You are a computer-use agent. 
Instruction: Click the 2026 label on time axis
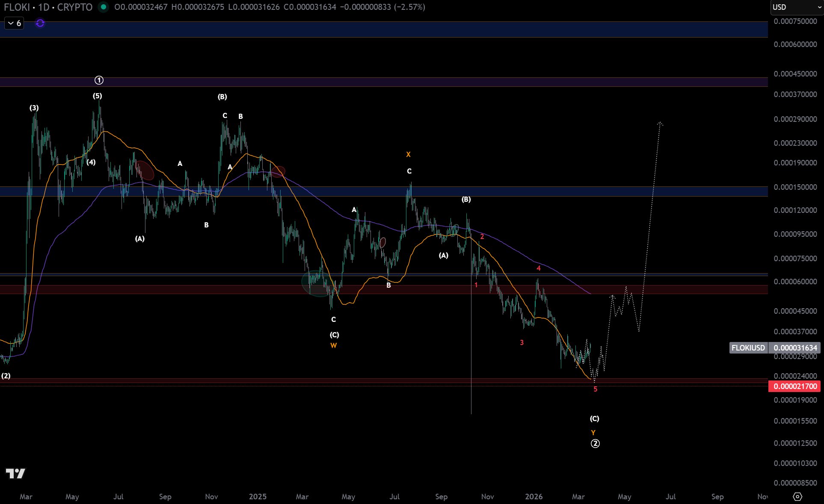(534, 496)
